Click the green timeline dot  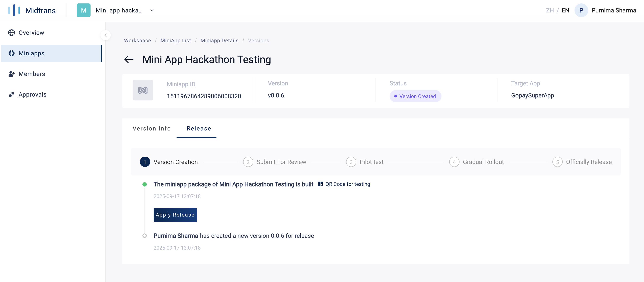[145, 185]
